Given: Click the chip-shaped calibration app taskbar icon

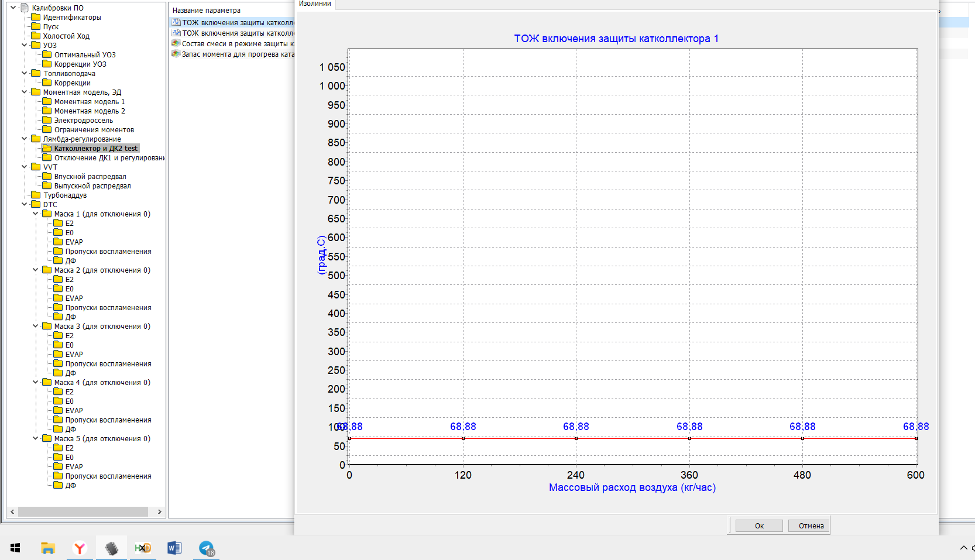Looking at the screenshot, I should (111, 548).
